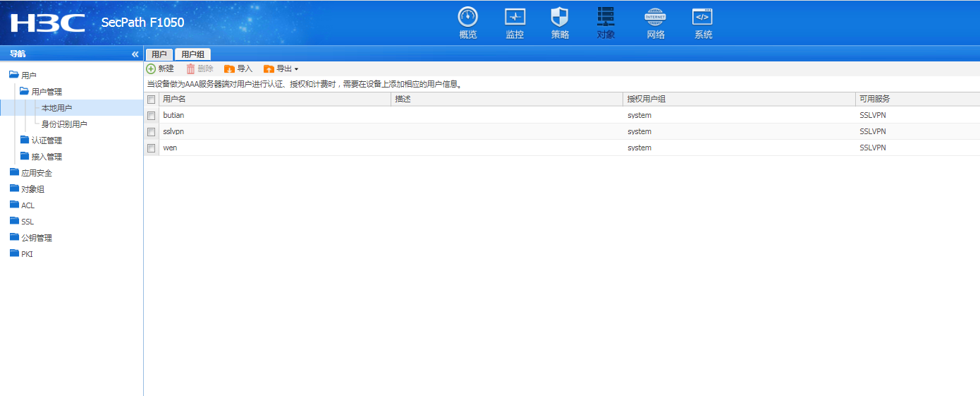Click the PKI folder icon
Image resolution: width=980 pixels, height=396 pixels.
[14, 253]
